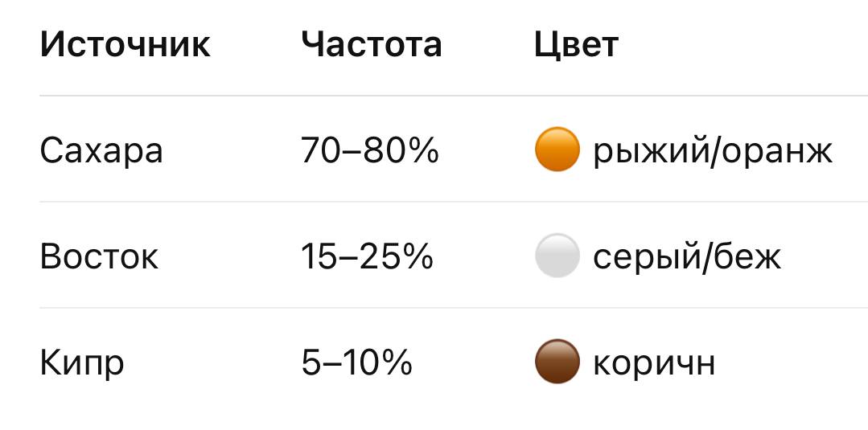Select the 15–25% frequency value
Viewport: 868px width, 430px height.
point(367,256)
